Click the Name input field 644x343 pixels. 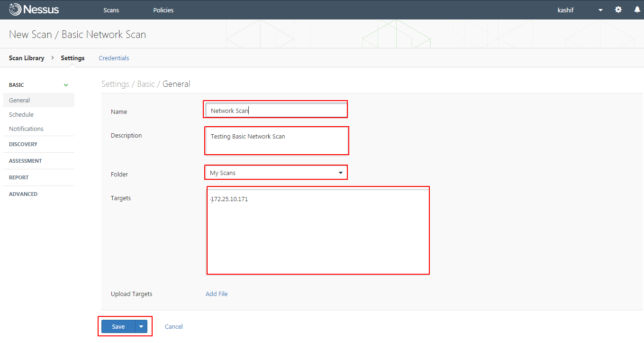[276, 110]
